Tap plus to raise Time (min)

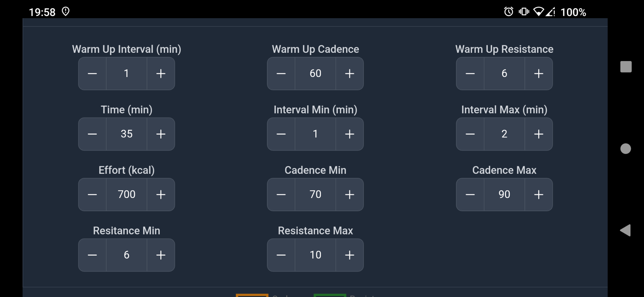tap(161, 134)
